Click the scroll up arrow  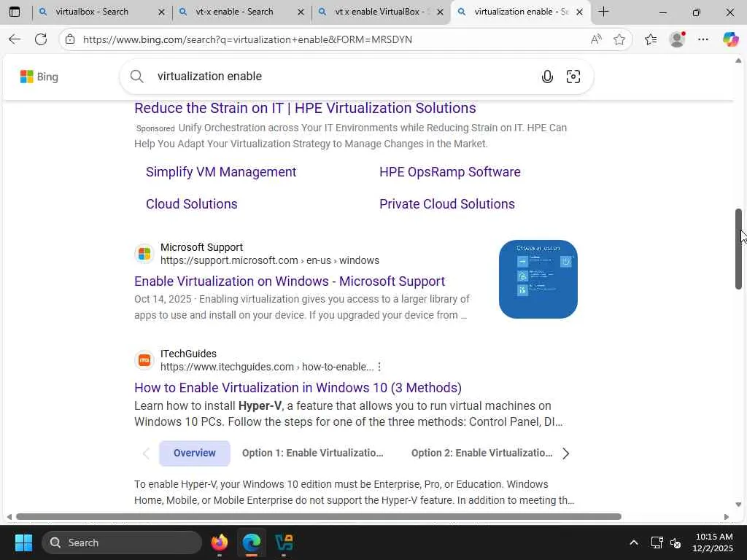(x=738, y=61)
